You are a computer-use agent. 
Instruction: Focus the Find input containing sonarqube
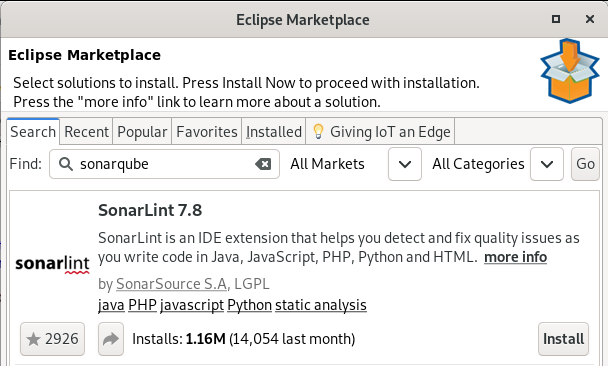pos(164,164)
